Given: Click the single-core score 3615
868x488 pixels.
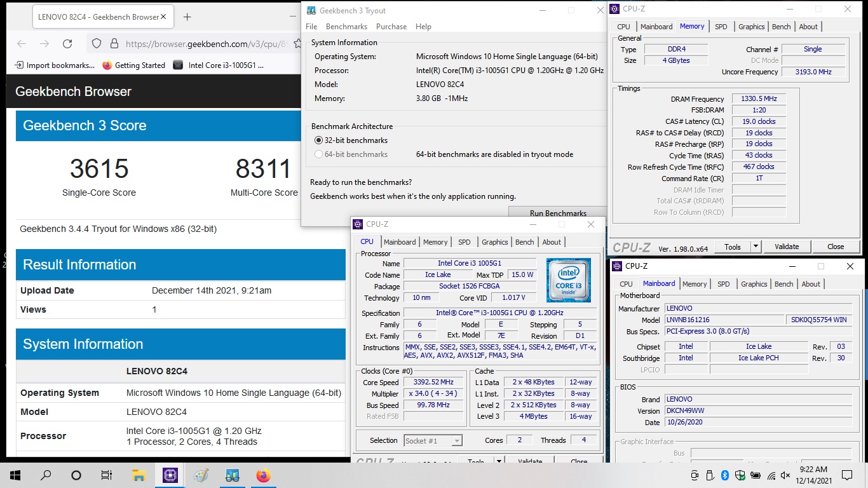Looking at the screenshot, I should coord(99,169).
